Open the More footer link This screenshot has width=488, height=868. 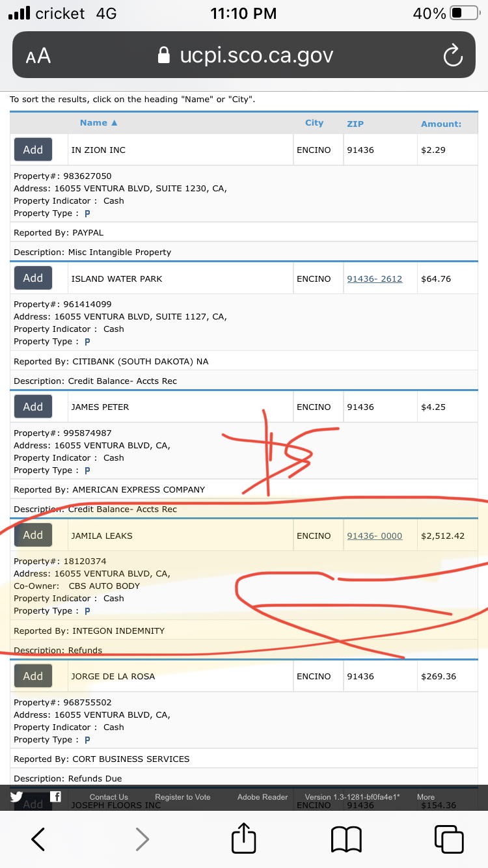426,797
